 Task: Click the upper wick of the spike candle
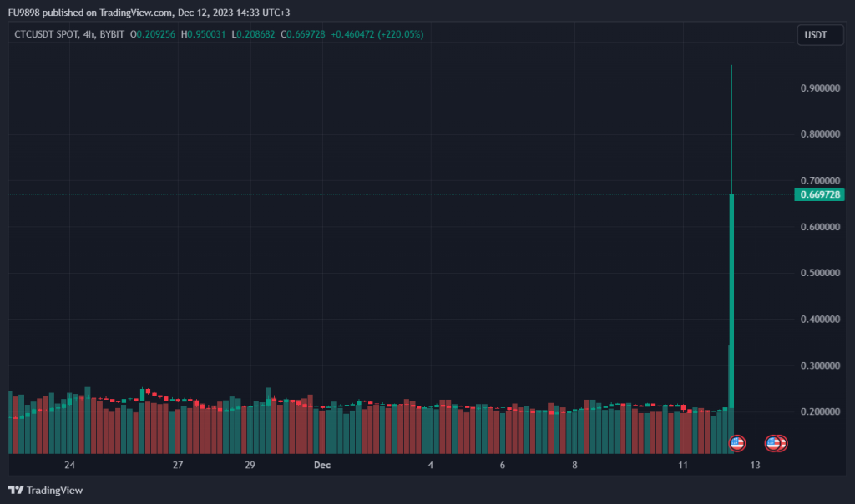coord(732,125)
